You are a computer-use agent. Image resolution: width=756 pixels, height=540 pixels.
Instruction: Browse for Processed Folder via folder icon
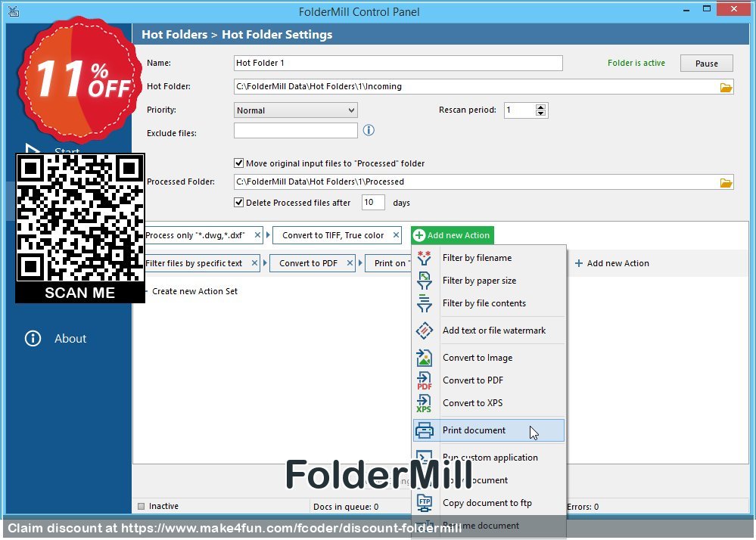[726, 182]
